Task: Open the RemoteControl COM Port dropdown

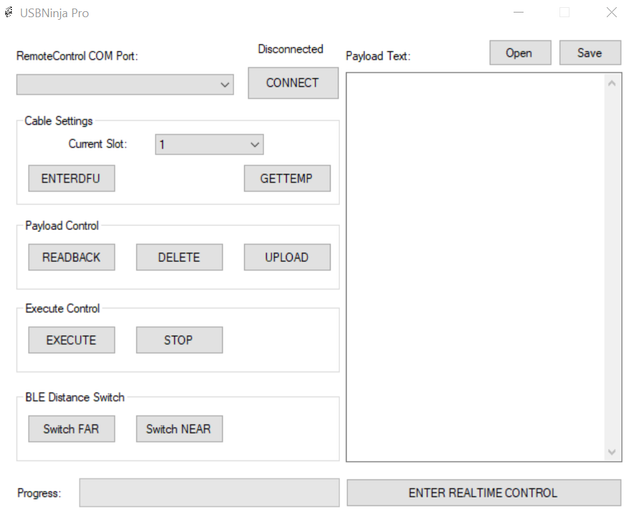Action: [125, 84]
